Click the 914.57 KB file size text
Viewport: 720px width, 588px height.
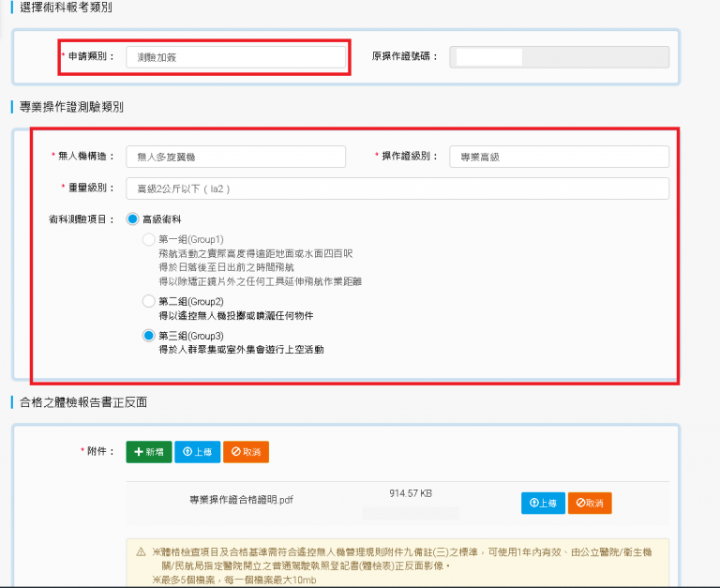pos(410,493)
